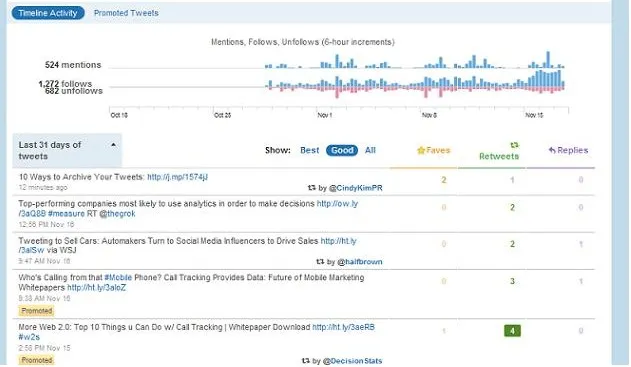Click the #Mobile hashtag
Screen dimensions: 631x367
pyautogui.click(x=118, y=277)
